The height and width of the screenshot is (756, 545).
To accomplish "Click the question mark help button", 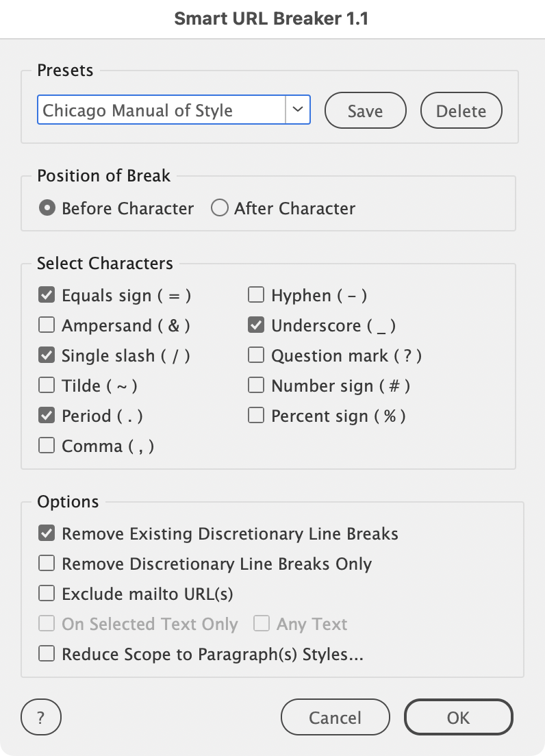I will click(x=41, y=718).
